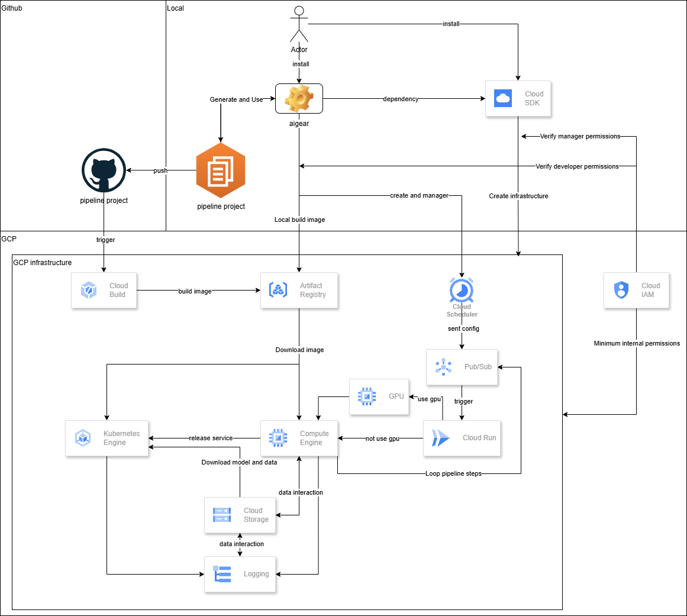Click pipeline project caption under GitHub logo
687x616 pixels.
tap(104, 201)
